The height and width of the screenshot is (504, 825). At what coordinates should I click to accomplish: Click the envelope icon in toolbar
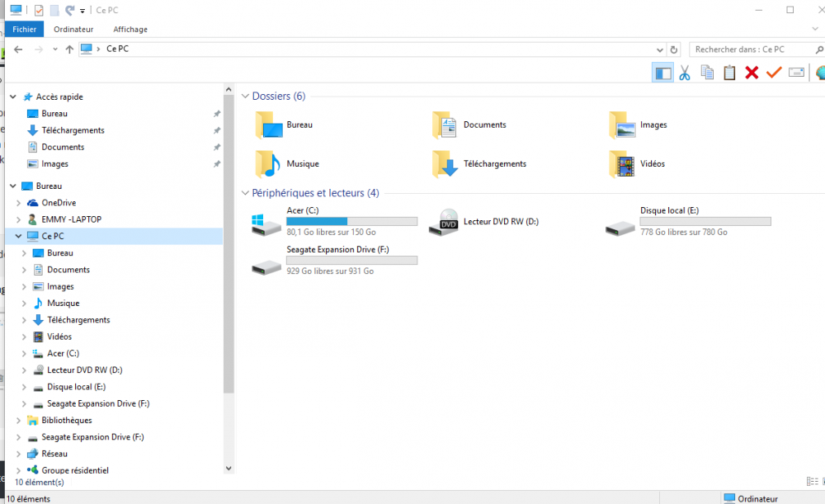(796, 73)
